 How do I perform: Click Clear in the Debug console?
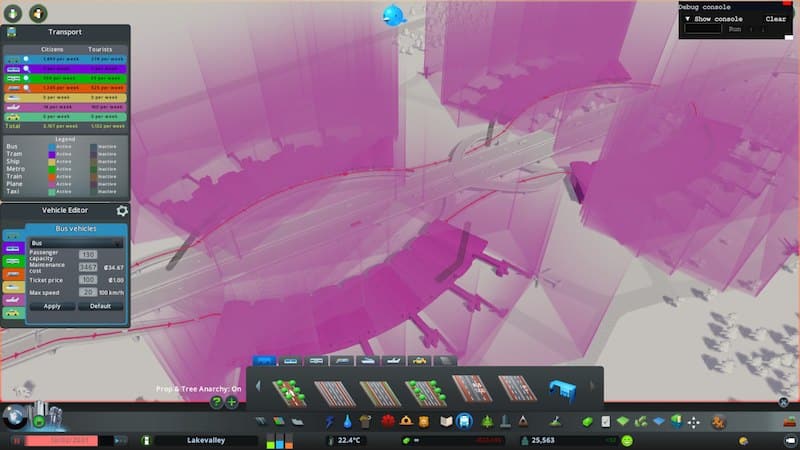775,18
